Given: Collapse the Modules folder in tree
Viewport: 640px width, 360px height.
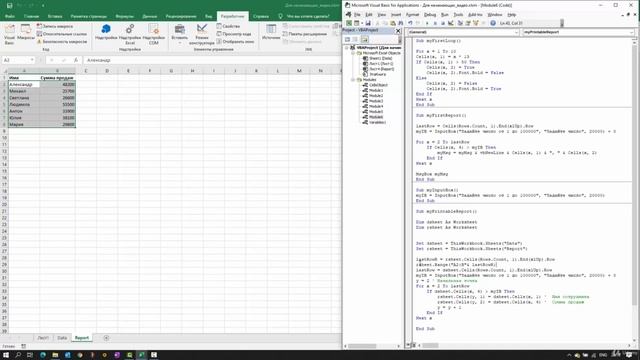Looking at the screenshot, I should point(353,80).
